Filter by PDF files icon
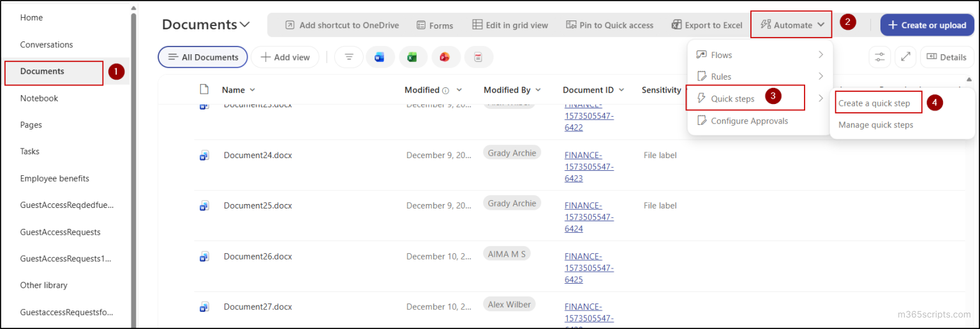This screenshot has height=329, width=980. [478, 57]
